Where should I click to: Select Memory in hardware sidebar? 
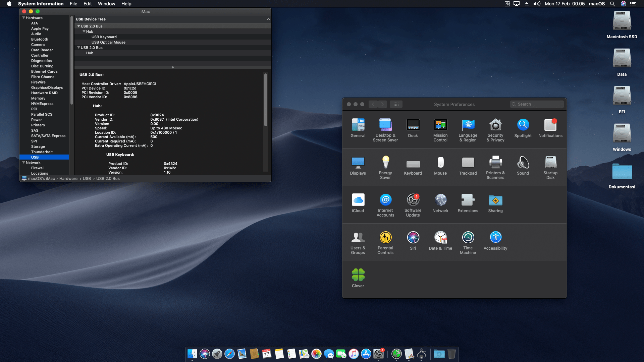coord(38,98)
